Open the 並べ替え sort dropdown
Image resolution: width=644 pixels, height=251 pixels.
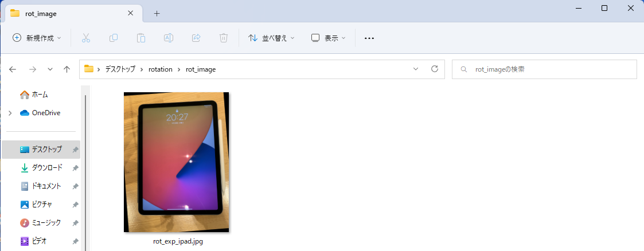coord(271,38)
